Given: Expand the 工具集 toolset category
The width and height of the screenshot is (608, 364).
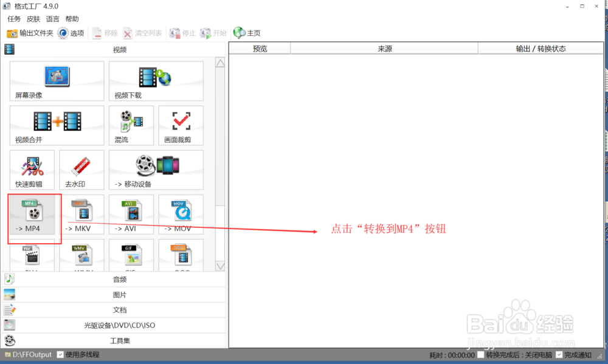Looking at the screenshot, I should point(114,341).
